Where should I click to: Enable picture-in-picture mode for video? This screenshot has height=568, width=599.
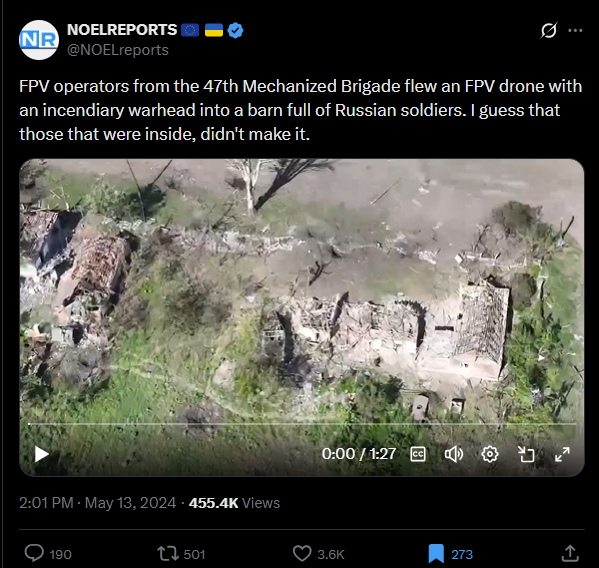pos(526,454)
